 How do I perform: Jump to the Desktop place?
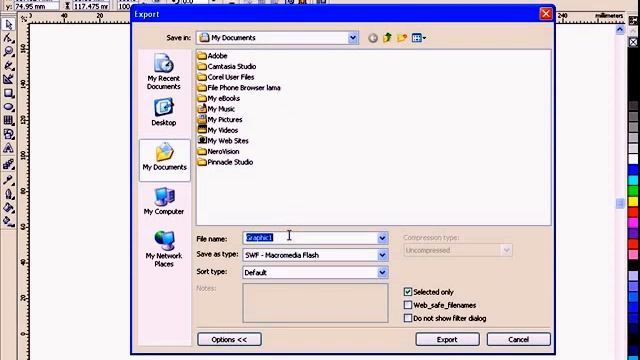tap(164, 112)
